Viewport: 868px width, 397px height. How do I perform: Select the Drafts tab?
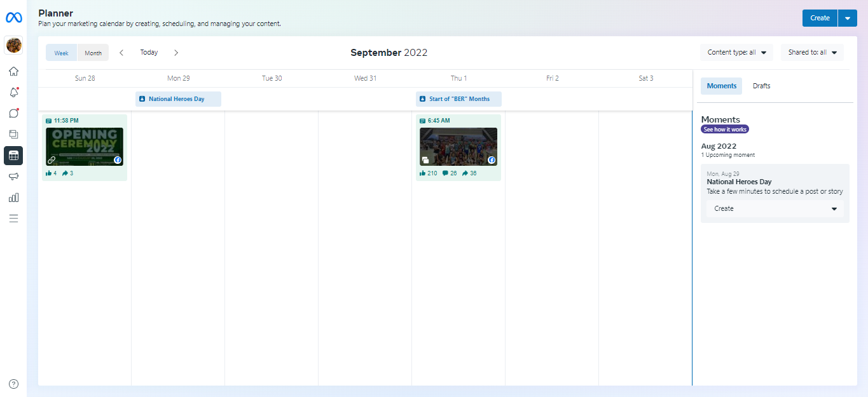762,86
